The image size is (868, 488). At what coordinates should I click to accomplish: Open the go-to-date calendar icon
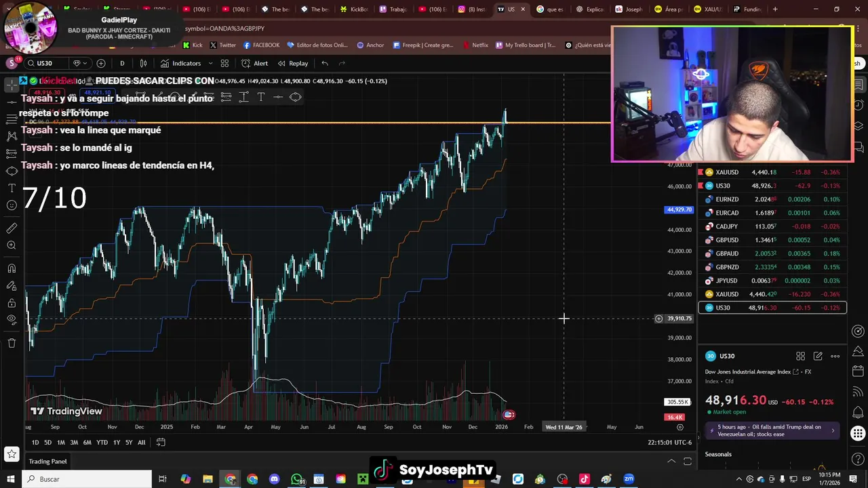(161, 443)
